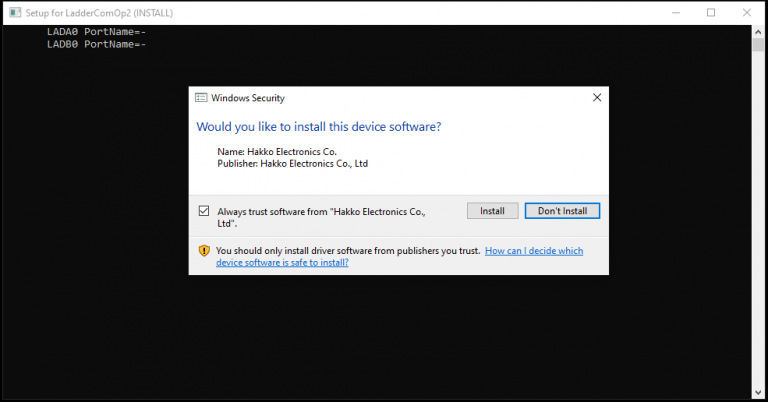
Task: Minimize the LadderComOp2 setup window
Action: pyautogui.click(x=667, y=12)
